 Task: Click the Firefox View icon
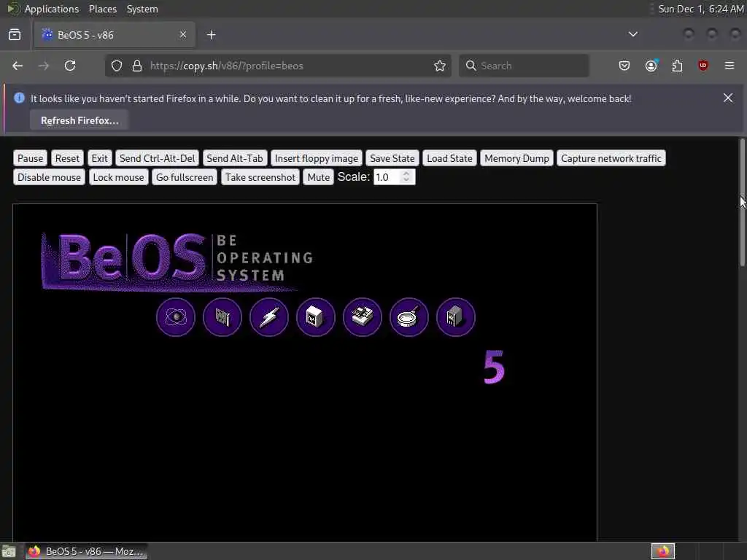tap(15, 35)
